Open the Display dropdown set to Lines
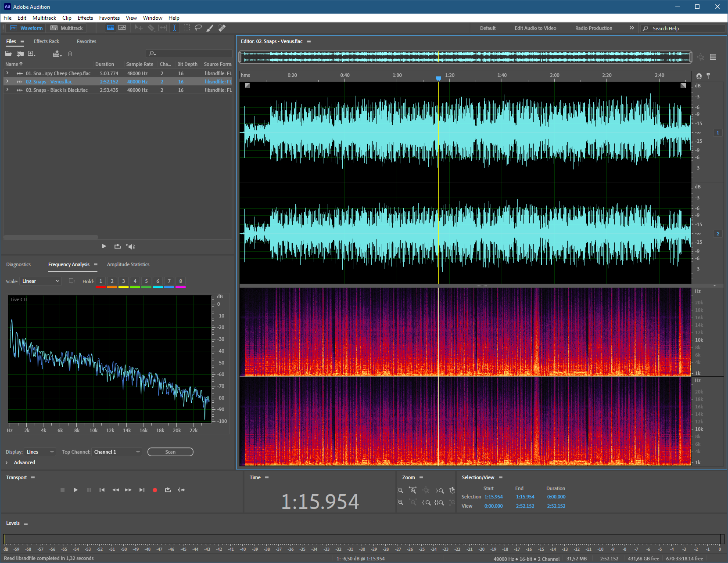Viewport: 728px width, 563px height. 40,452
